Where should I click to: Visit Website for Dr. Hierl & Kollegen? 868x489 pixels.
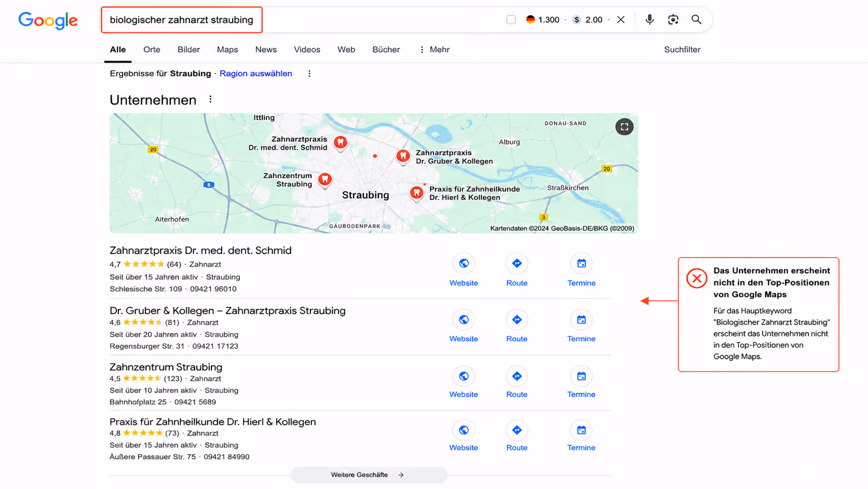tap(464, 437)
